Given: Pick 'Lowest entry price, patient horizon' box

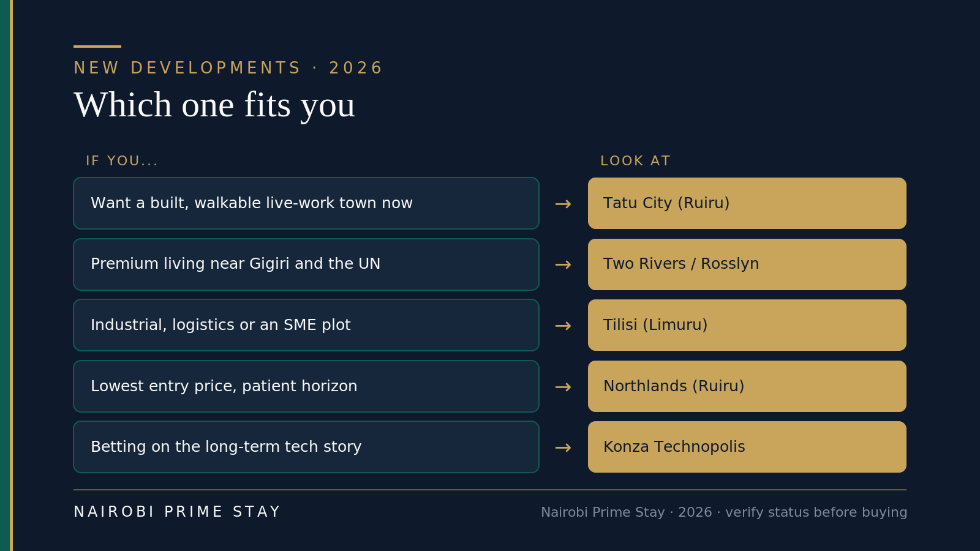Looking at the screenshot, I should (306, 386).
